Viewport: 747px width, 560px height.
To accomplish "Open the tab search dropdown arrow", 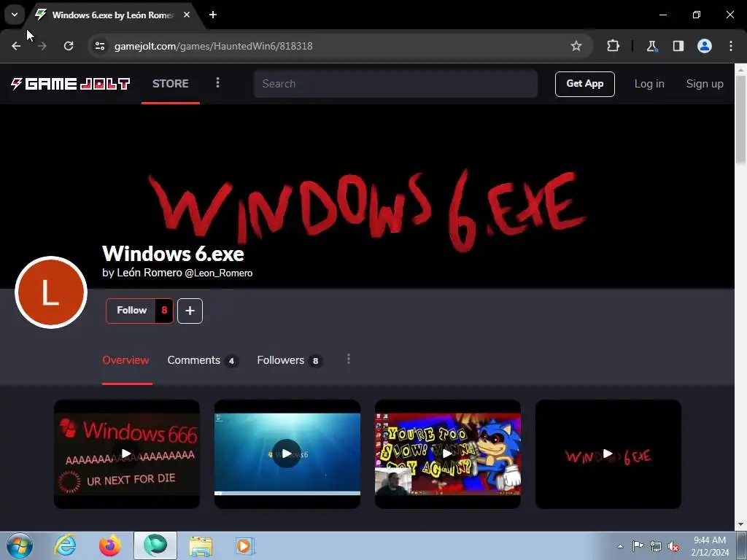I will pyautogui.click(x=15, y=15).
